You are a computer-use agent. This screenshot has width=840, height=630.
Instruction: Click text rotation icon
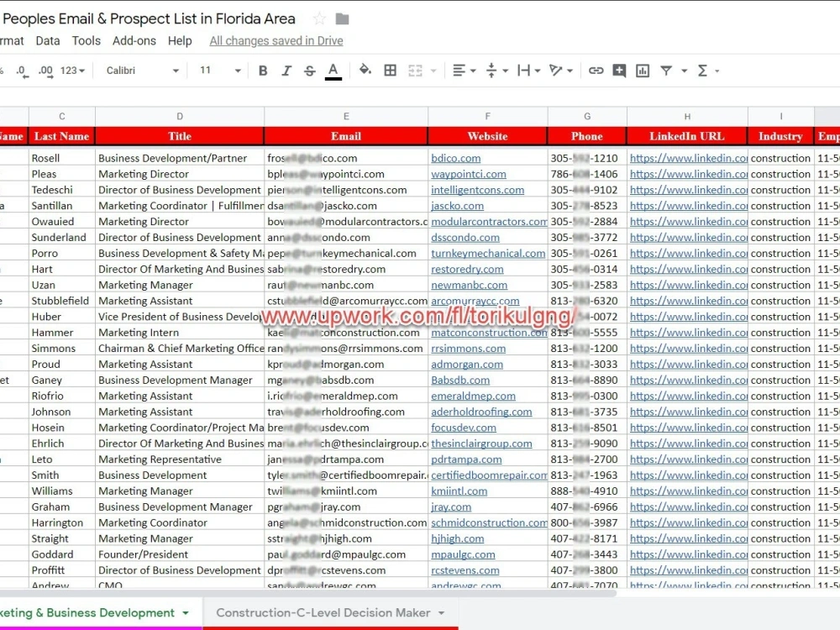coord(555,71)
